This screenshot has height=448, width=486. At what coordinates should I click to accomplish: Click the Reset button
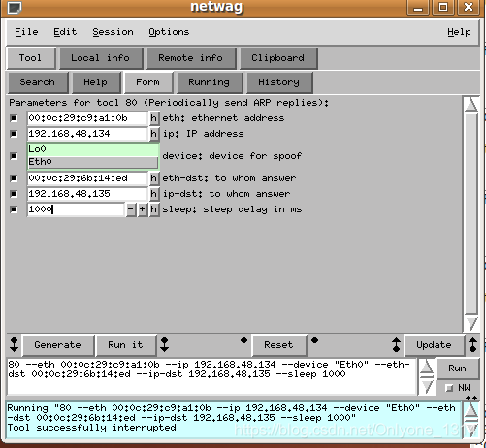(278, 345)
